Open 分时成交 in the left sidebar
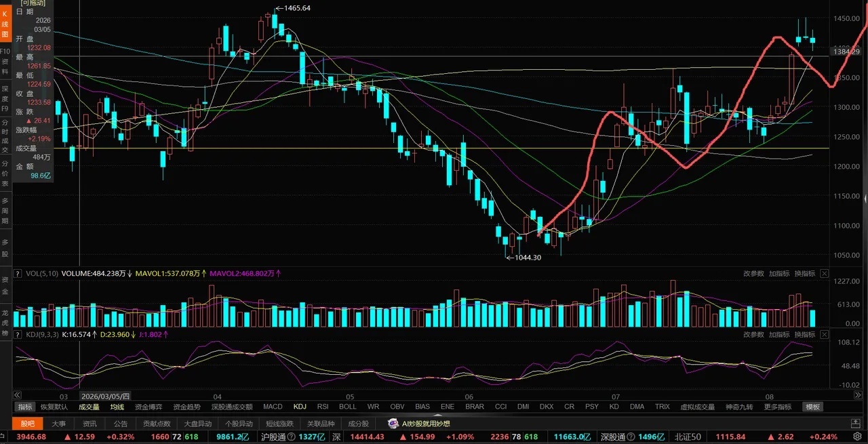This screenshot has width=868, height=444. pyautogui.click(x=5, y=136)
